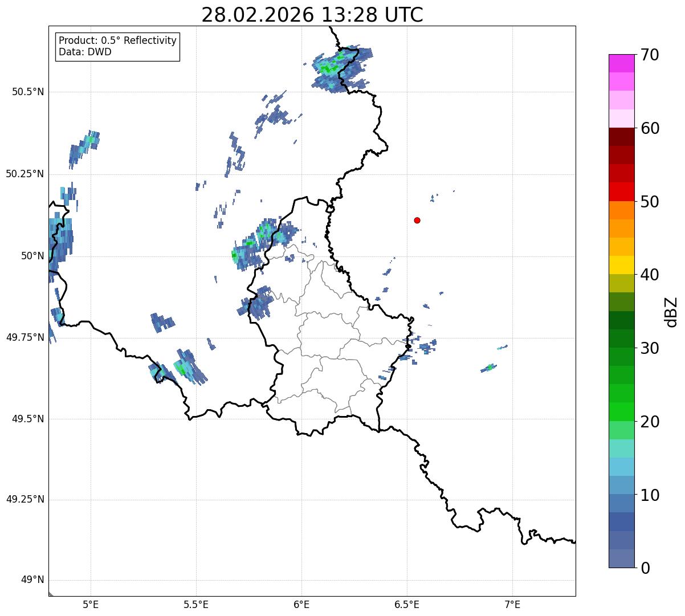Click the 30 tick label on colorbar
The width and height of the screenshot is (685, 616).
pyautogui.click(x=650, y=348)
